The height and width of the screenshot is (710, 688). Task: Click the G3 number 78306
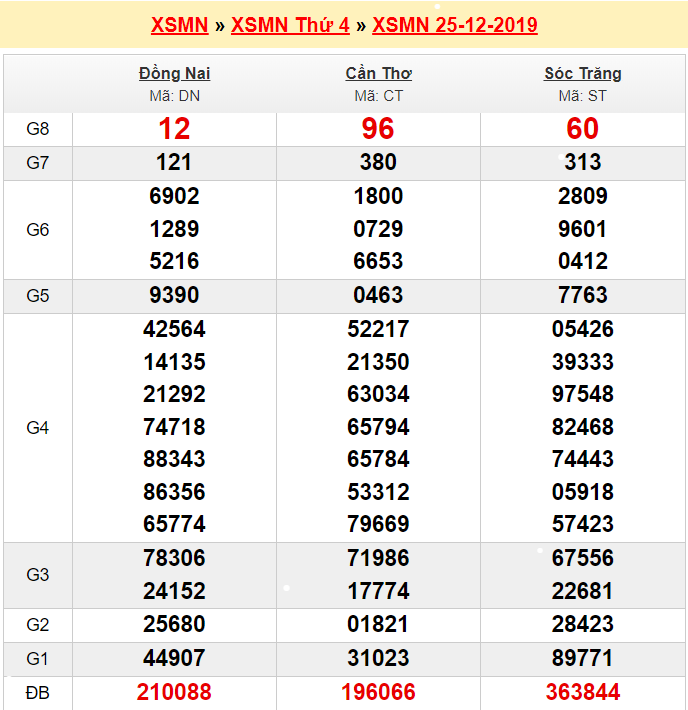174,558
